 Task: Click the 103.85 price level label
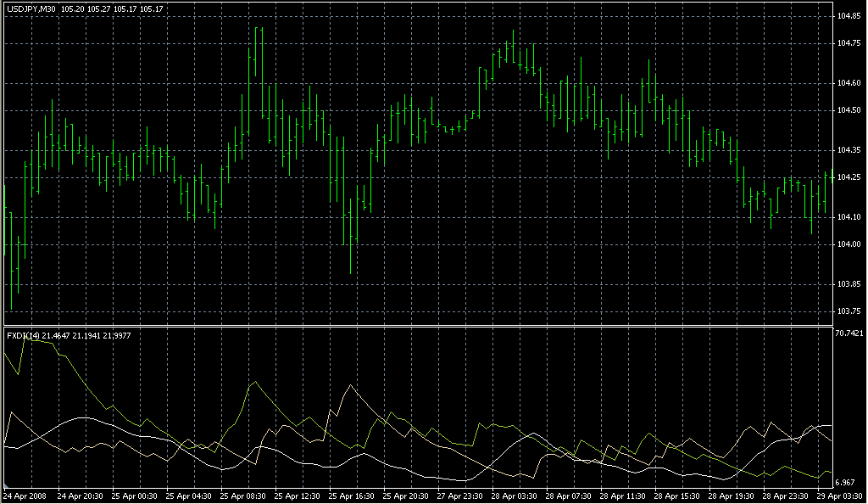click(849, 284)
